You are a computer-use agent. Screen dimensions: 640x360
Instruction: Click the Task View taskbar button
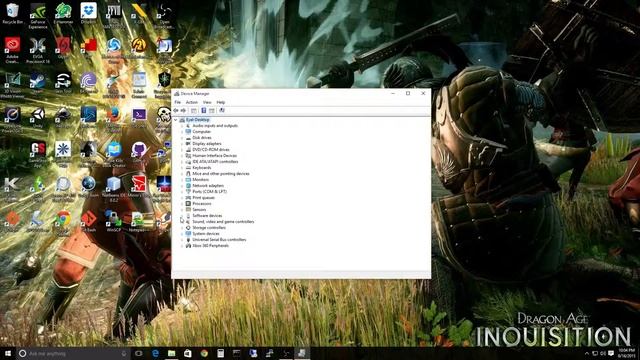139,353
